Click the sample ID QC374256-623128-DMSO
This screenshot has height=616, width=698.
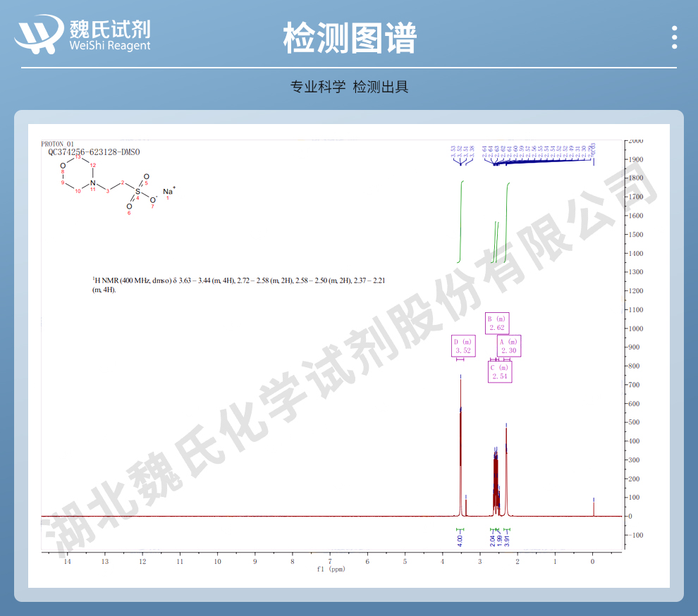point(94,152)
